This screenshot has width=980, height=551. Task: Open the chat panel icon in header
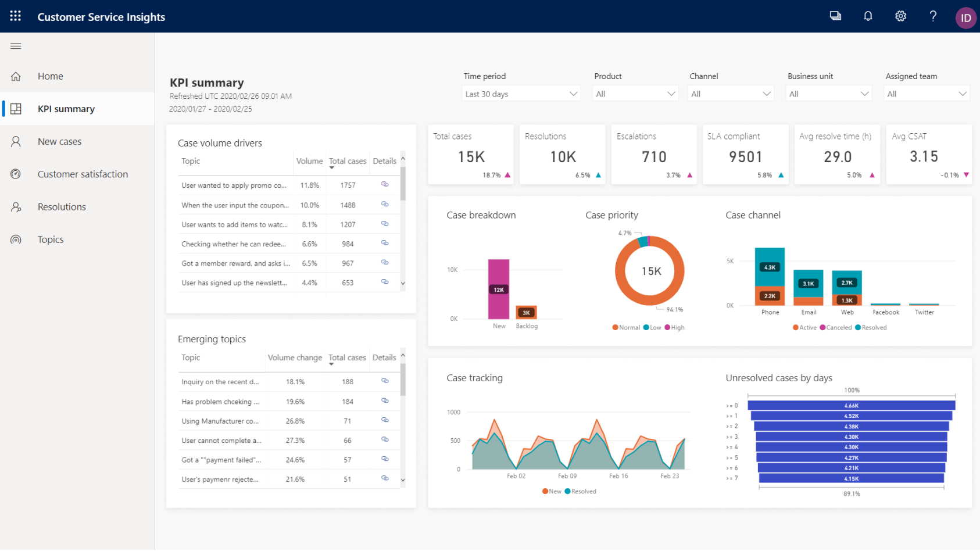(x=835, y=16)
